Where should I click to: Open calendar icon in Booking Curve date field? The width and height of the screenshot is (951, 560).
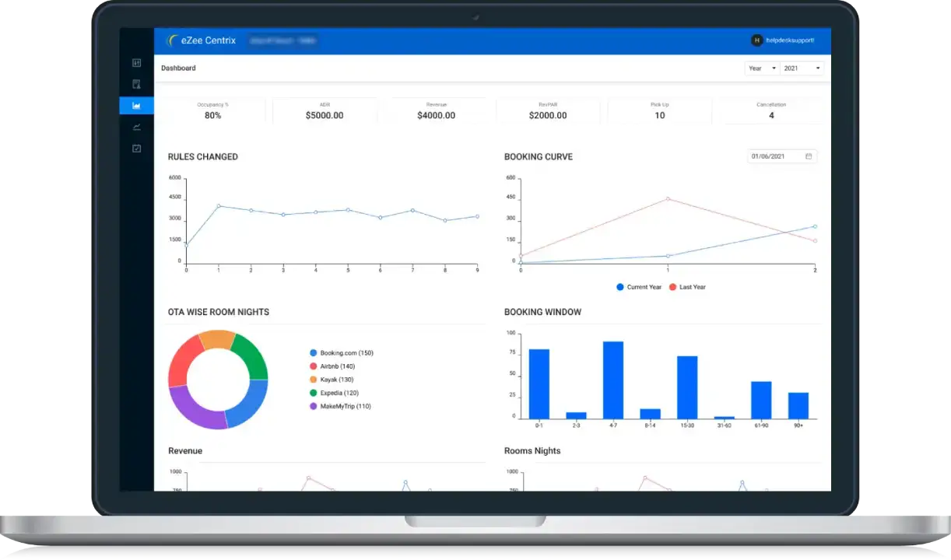(x=809, y=156)
